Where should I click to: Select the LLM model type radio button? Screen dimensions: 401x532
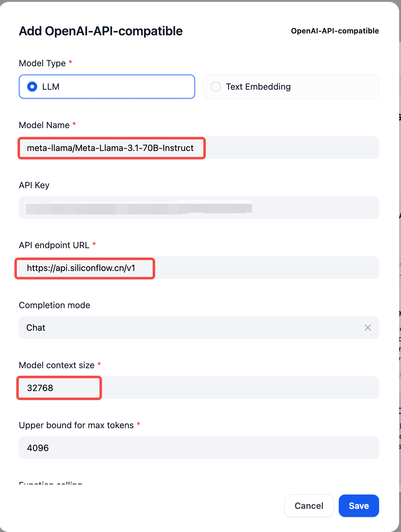tap(107, 87)
